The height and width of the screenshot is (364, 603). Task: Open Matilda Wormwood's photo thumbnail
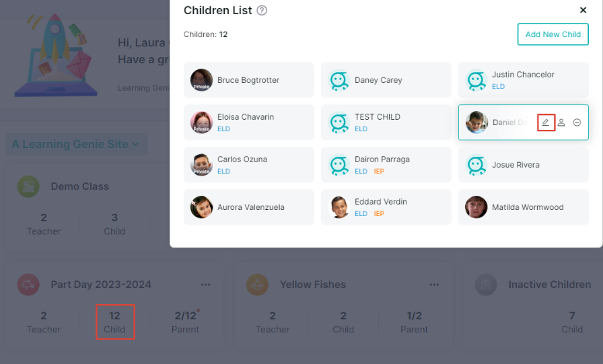(x=476, y=207)
